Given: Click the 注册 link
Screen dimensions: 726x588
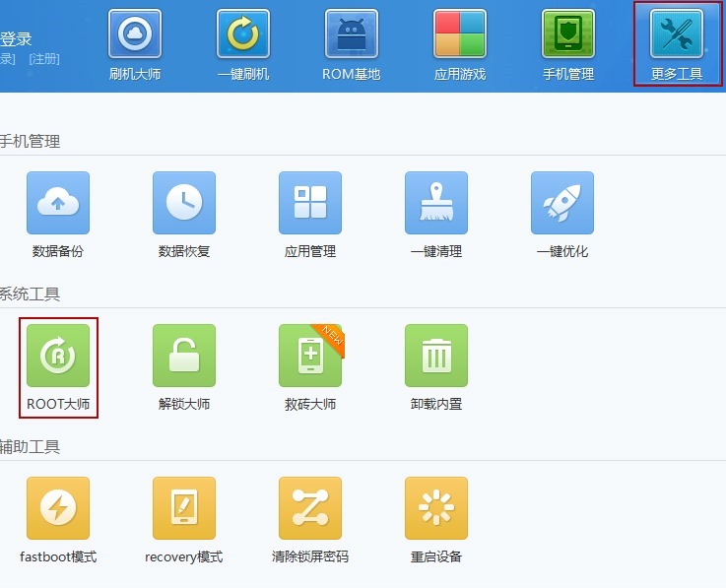Looking at the screenshot, I should pos(44,59).
